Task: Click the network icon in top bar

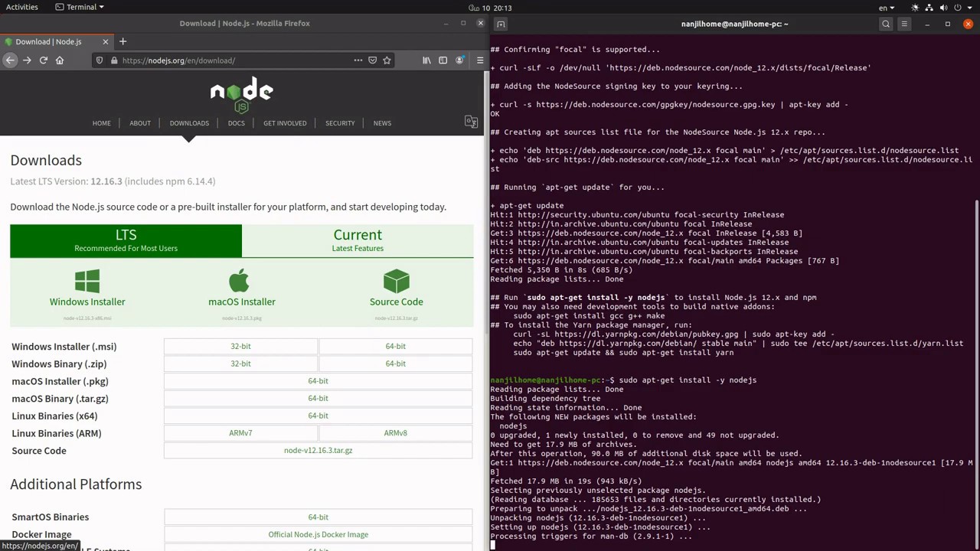Action: [x=930, y=8]
